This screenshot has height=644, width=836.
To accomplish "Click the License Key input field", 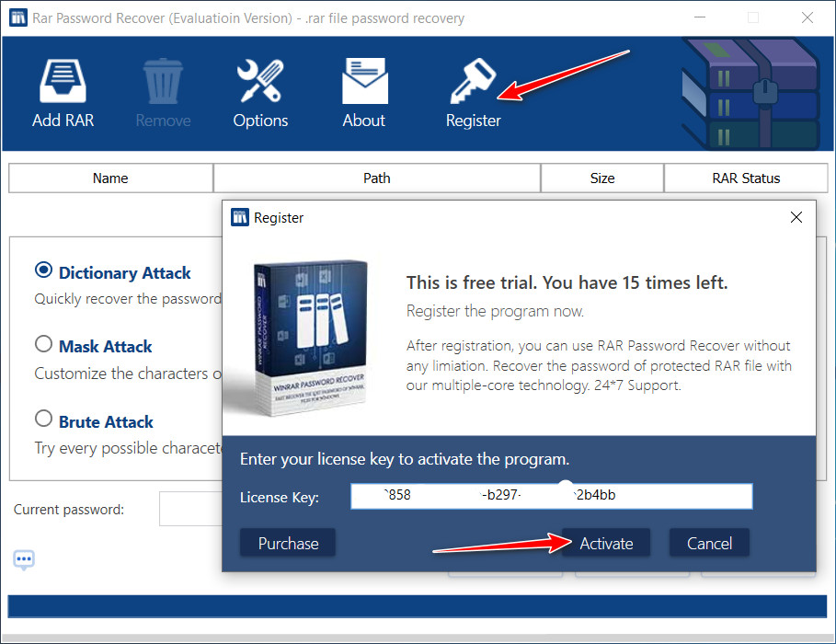I will pos(551,496).
